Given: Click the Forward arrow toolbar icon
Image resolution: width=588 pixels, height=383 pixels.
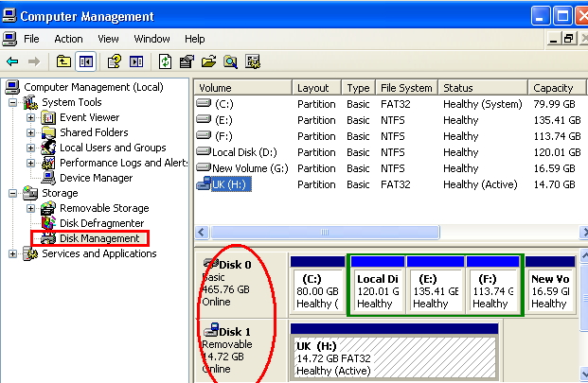Looking at the screenshot, I should click(x=34, y=61).
